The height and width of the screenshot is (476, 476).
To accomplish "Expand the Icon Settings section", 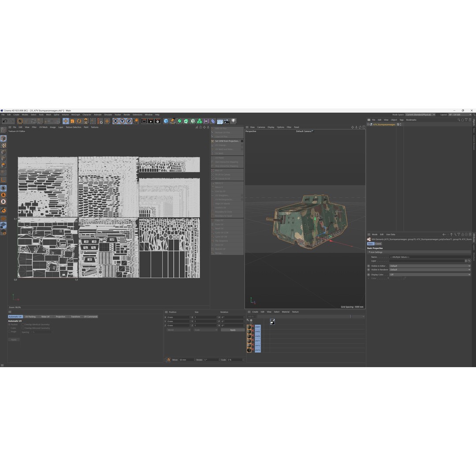I will tap(376, 252).
